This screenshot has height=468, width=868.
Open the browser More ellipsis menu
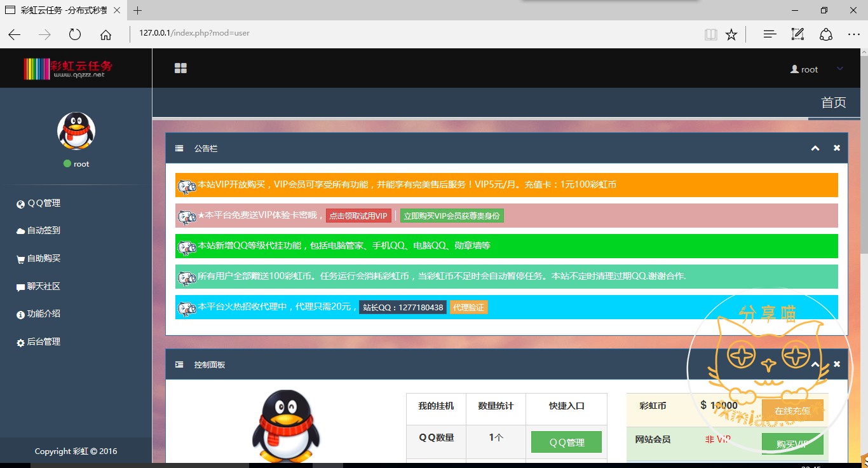click(854, 34)
